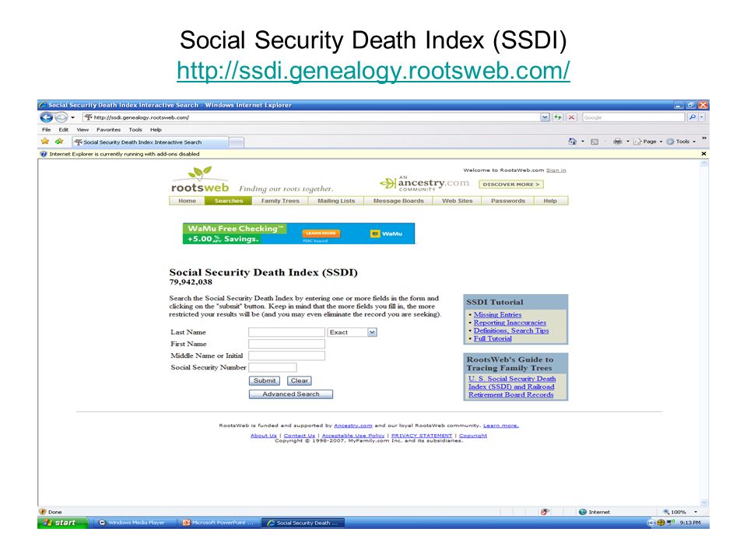Click the add-ons disabled information bar message
747x560 pixels.
(x=124, y=154)
